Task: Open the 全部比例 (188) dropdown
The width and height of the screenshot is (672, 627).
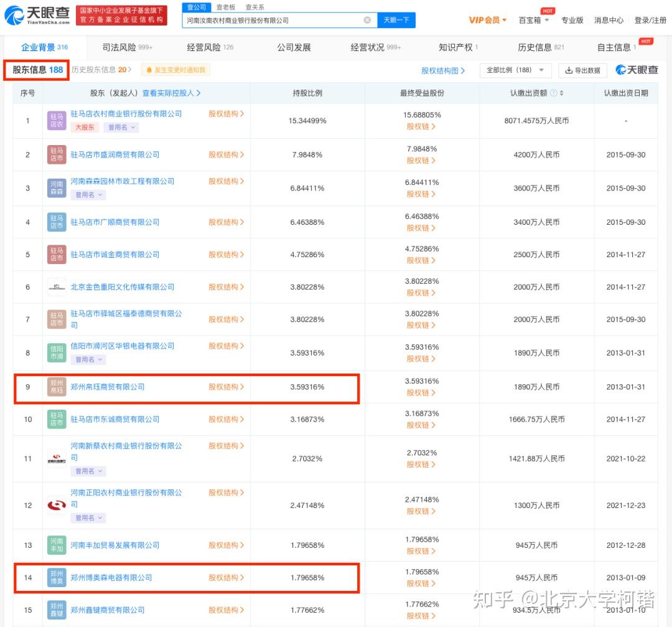Action: coord(515,70)
